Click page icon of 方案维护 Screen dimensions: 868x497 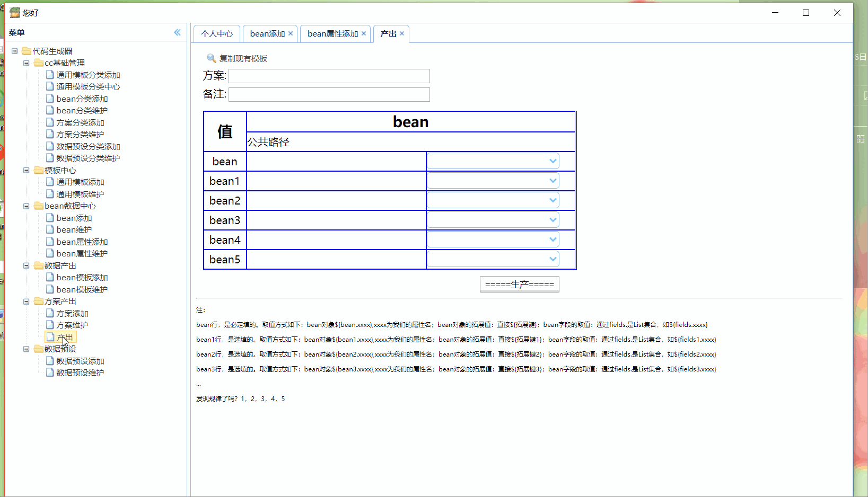click(50, 325)
